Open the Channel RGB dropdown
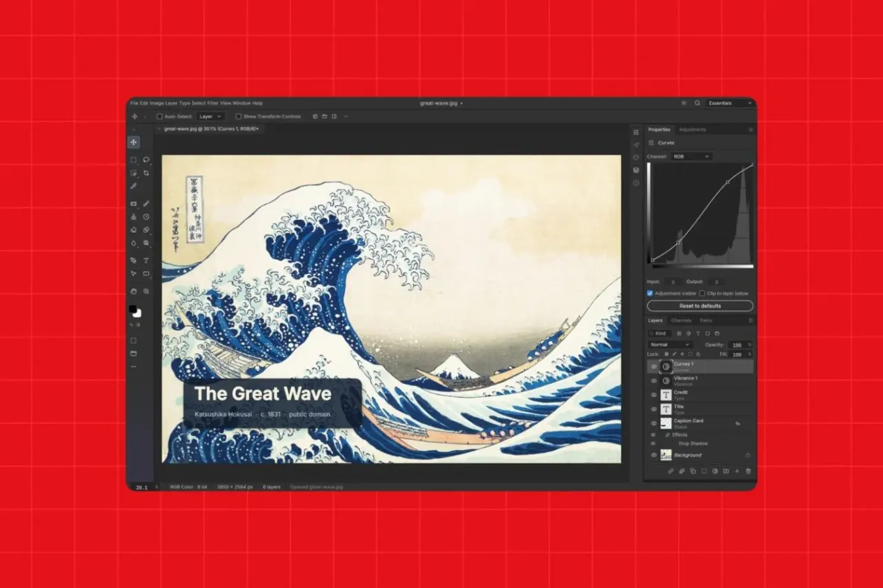 click(x=691, y=156)
